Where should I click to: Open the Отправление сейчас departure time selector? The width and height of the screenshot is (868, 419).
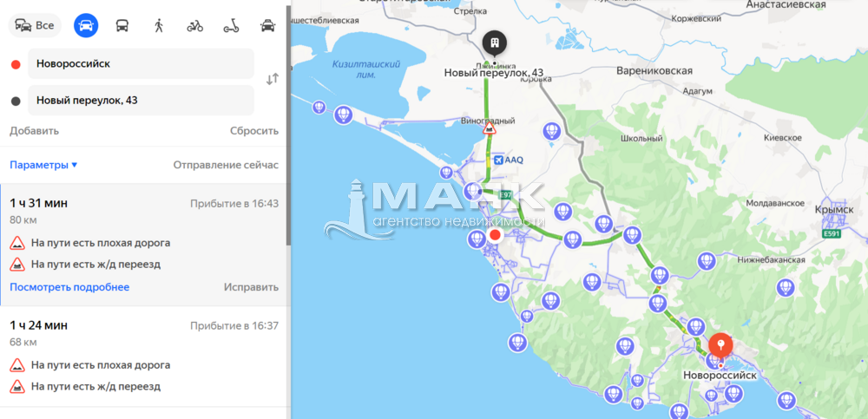pyautogui.click(x=226, y=165)
